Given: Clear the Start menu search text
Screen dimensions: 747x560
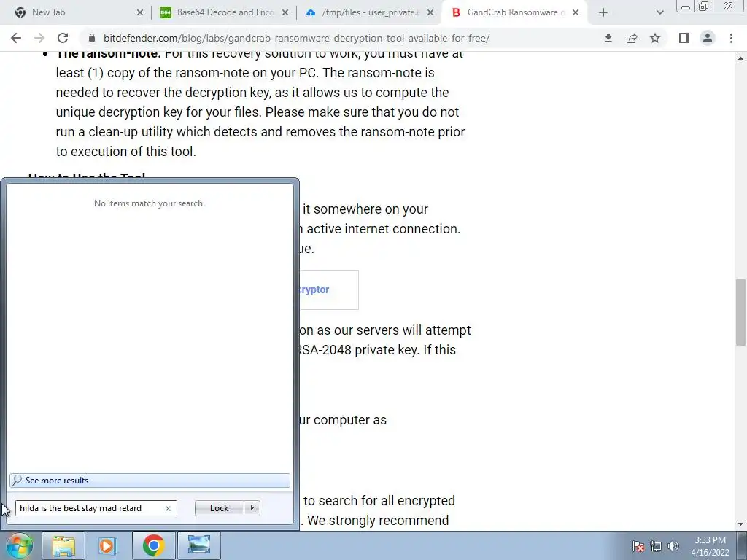Looking at the screenshot, I should point(169,508).
